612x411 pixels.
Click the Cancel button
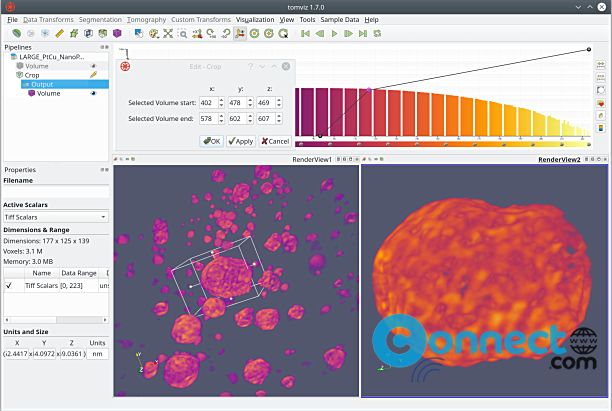tap(275, 141)
